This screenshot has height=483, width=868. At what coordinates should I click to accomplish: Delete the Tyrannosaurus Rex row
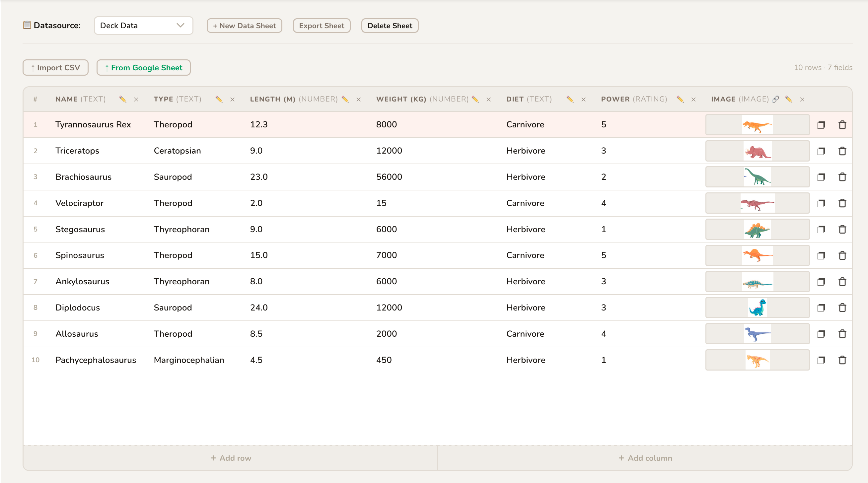(x=842, y=125)
